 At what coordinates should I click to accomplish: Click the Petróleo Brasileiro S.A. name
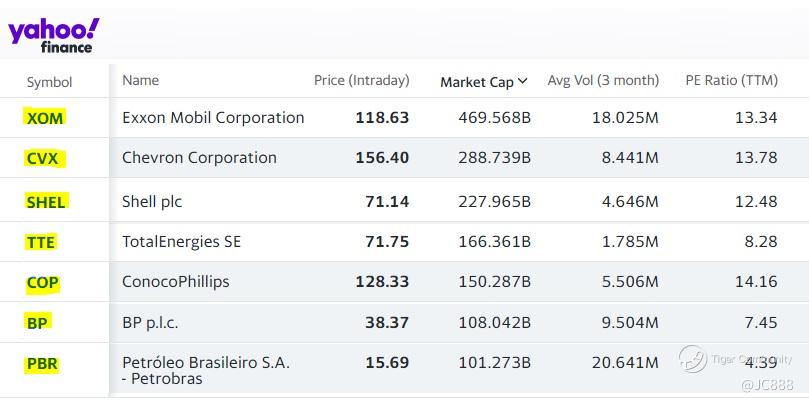205,363
